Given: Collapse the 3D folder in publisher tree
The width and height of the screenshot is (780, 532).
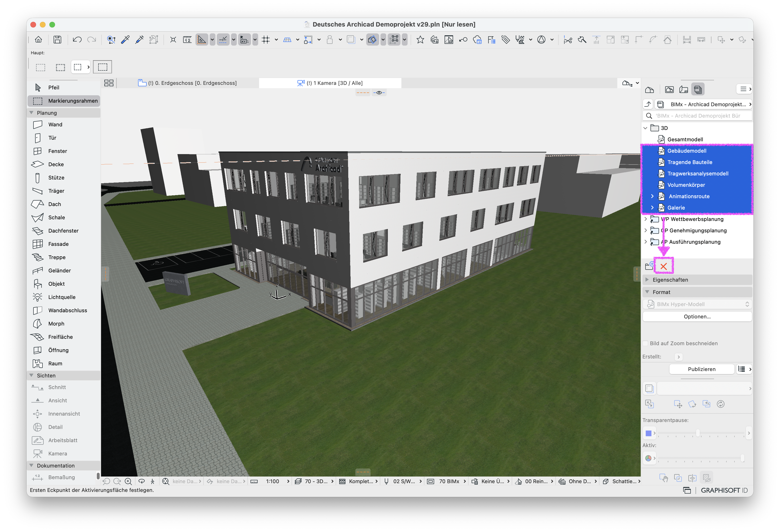Looking at the screenshot, I should pos(645,128).
